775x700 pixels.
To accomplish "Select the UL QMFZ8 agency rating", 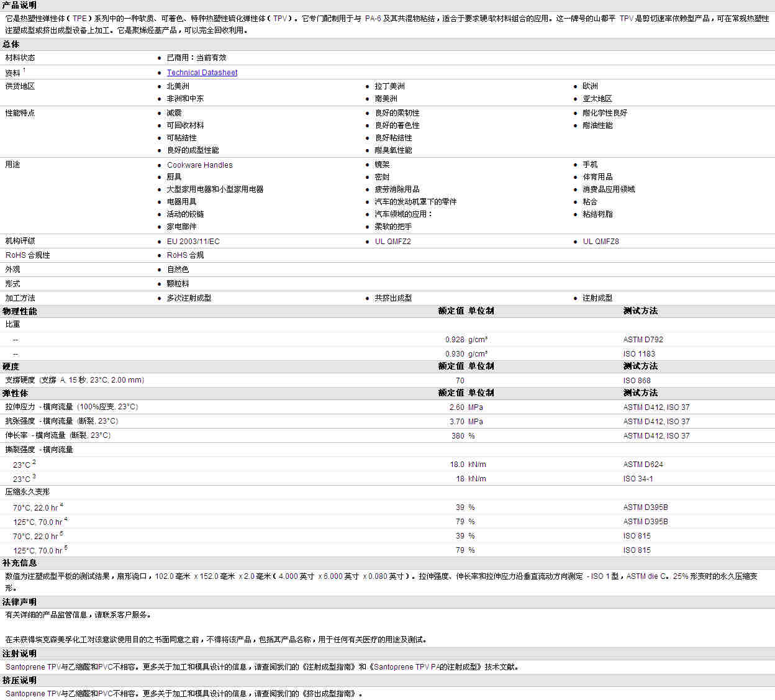I will (x=601, y=242).
